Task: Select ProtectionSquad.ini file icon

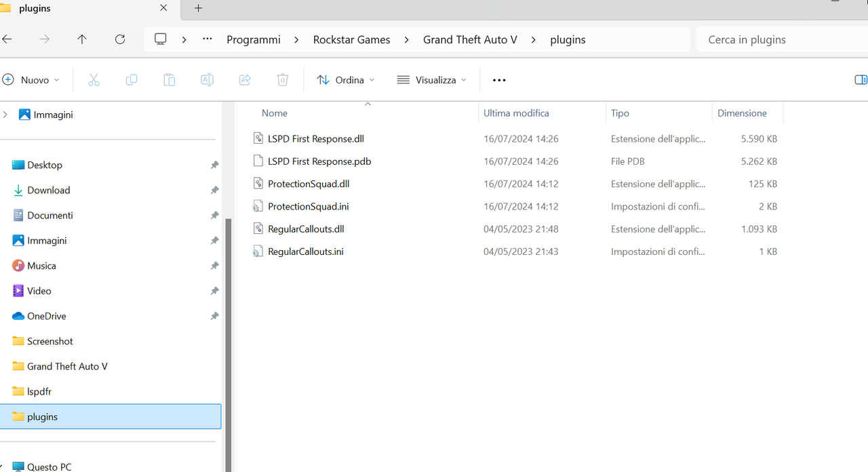Action: tap(258, 206)
